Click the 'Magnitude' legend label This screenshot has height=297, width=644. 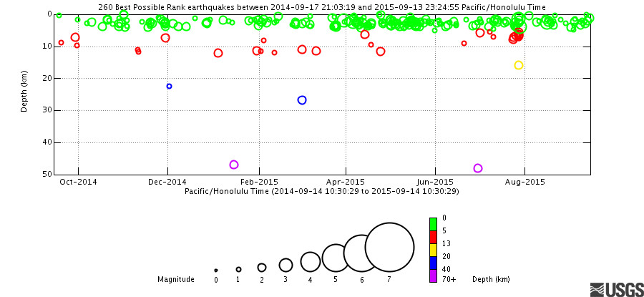pos(176,280)
